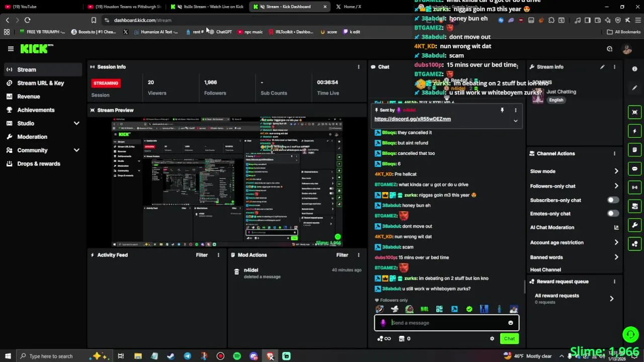Open the All Bookmarks folder
This screenshot has height=362, width=644.
(623, 32)
